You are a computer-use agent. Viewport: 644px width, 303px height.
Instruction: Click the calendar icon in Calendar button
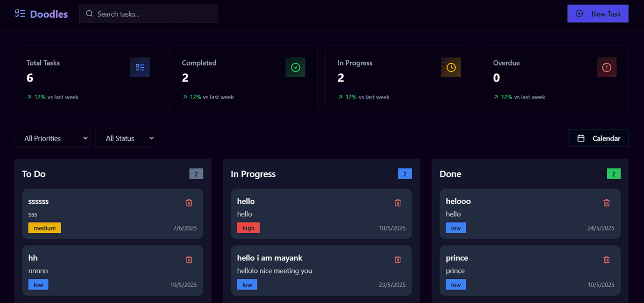point(581,138)
